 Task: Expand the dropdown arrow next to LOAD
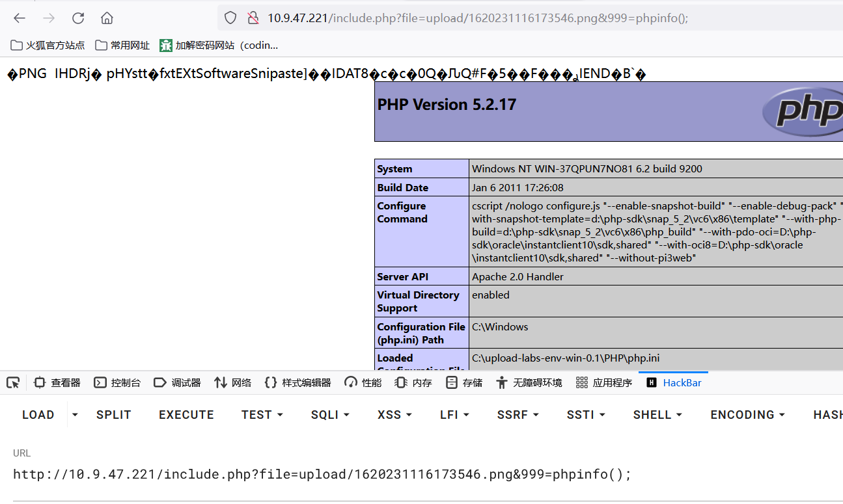(75, 415)
